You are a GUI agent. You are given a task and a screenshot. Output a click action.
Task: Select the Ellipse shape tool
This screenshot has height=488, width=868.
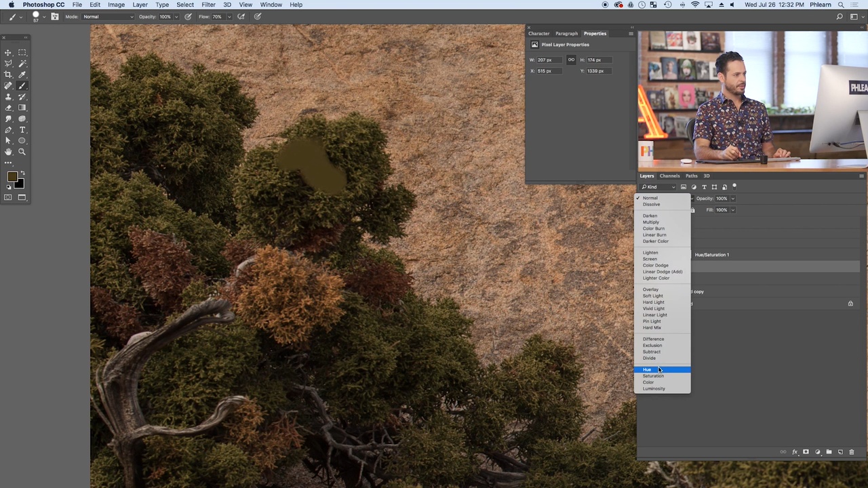[22, 141]
